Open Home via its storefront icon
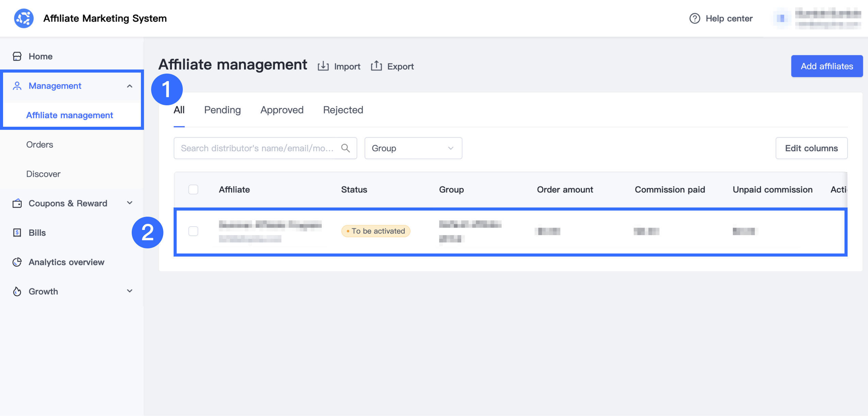The image size is (868, 416). click(x=17, y=56)
